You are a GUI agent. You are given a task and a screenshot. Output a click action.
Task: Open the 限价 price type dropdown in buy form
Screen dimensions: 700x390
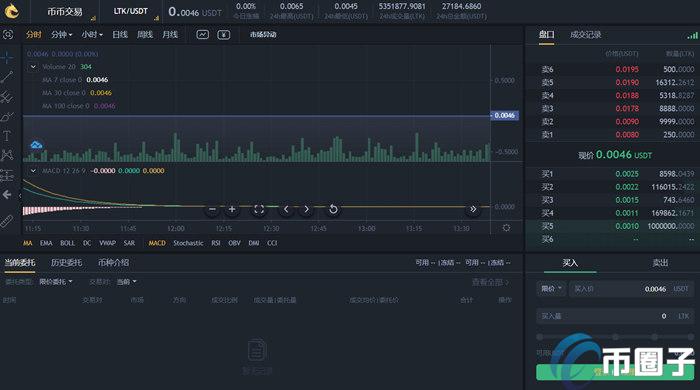coord(551,289)
